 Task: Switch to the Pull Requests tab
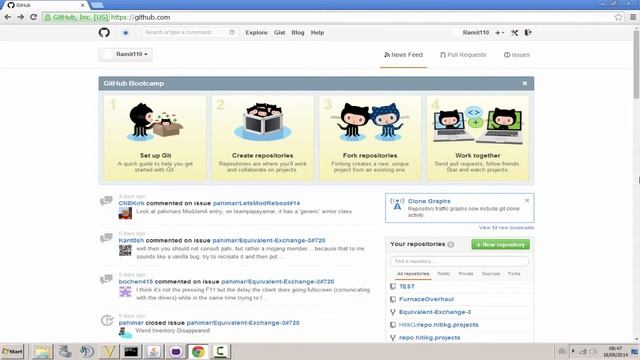point(463,55)
